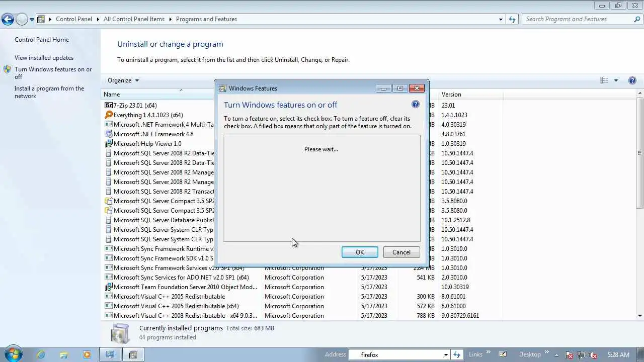The image size is (644, 362).
Task: Click the Visual C++ 2008 Redistributable icon
Action: (108, 315)
